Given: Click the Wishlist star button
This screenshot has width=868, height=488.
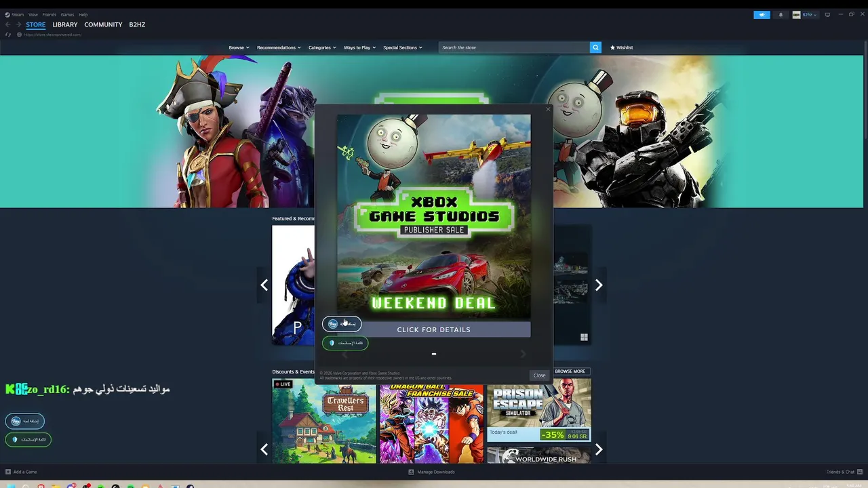Looking at the screenshot, I should [621, 47].
